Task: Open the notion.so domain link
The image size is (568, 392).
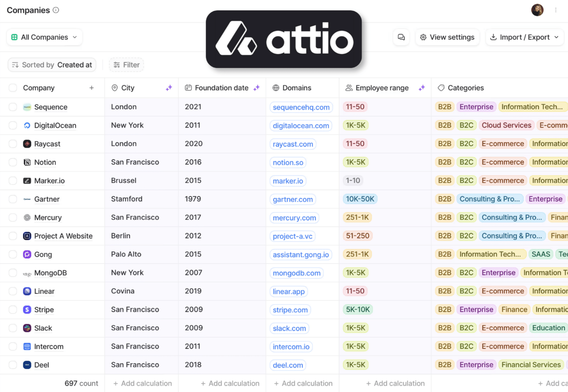Action: [288, 162]
